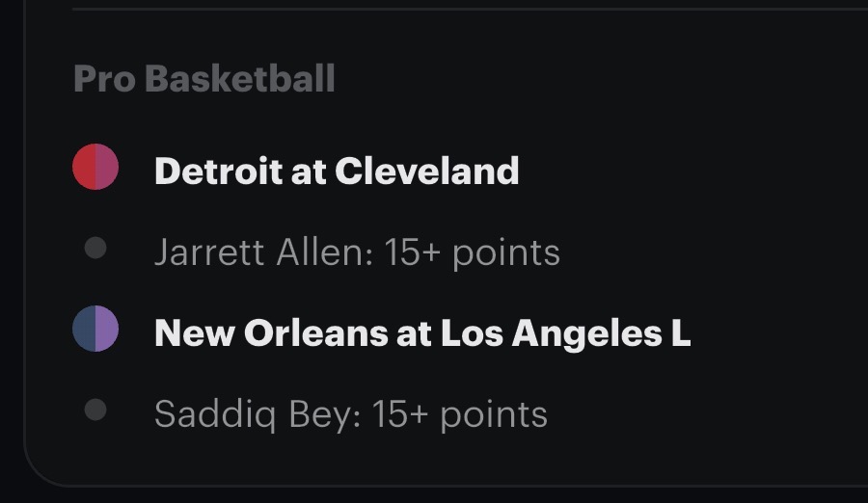Click the Saddiq Bey player name
Image resolution: width=868 pixels, height=503 pixels.
click(x=255, y=414)
